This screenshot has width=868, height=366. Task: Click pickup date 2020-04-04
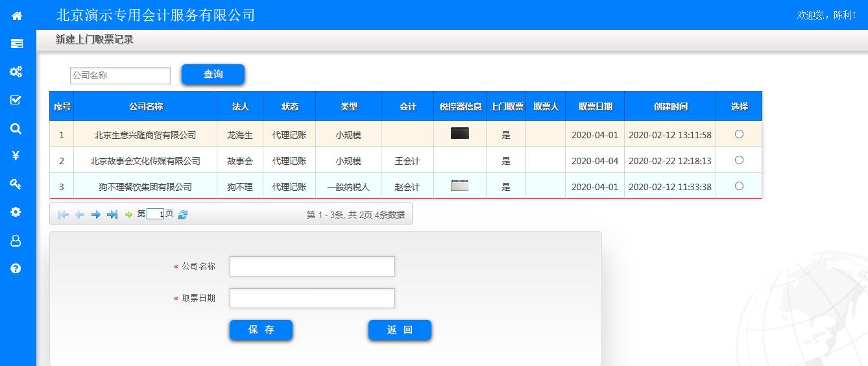[595, 161]
